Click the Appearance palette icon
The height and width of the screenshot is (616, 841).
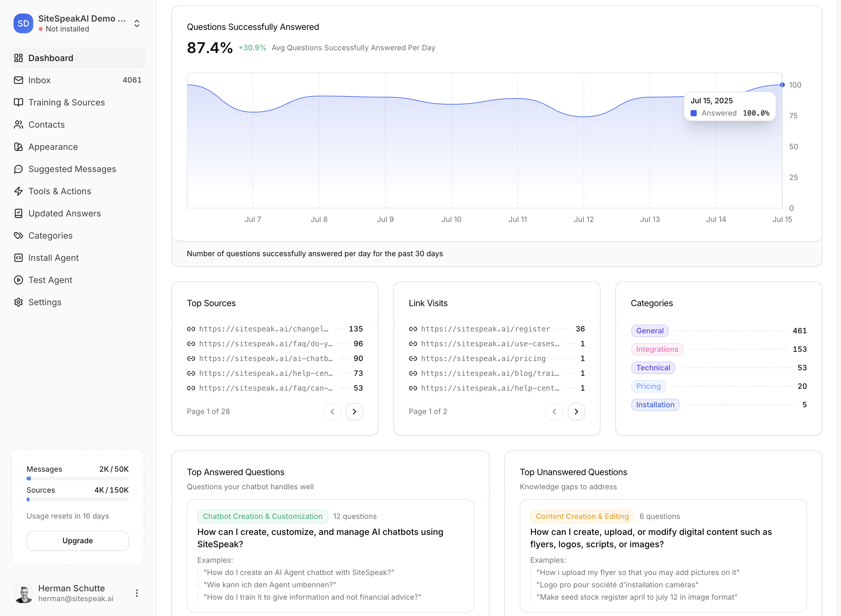coord(18,147)
